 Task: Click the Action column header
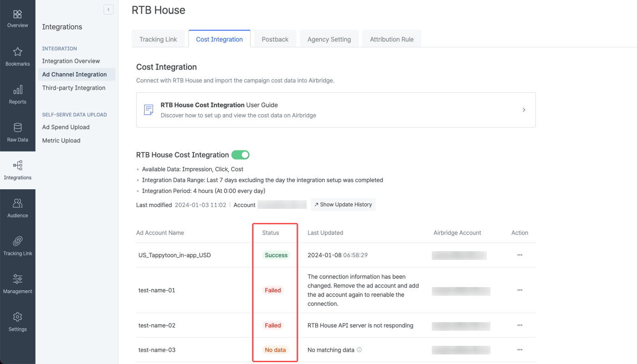point(520,233)
